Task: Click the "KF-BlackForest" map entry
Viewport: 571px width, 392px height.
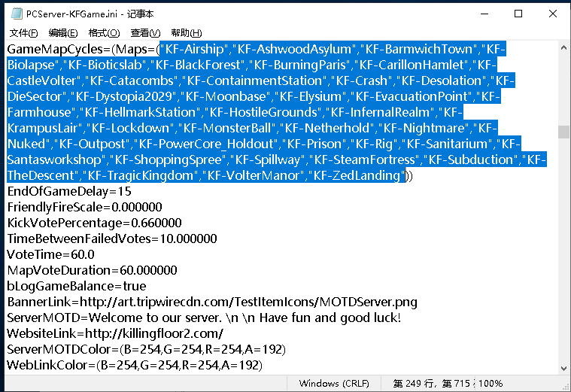Action: [x=198, y=65]
